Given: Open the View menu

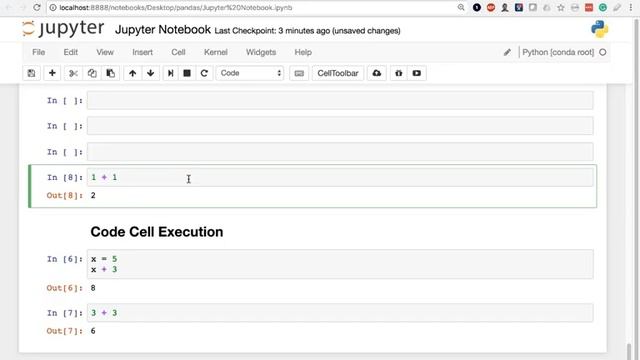Looking at the screenshot, I should pyautogui.click(x=105, y=52).
